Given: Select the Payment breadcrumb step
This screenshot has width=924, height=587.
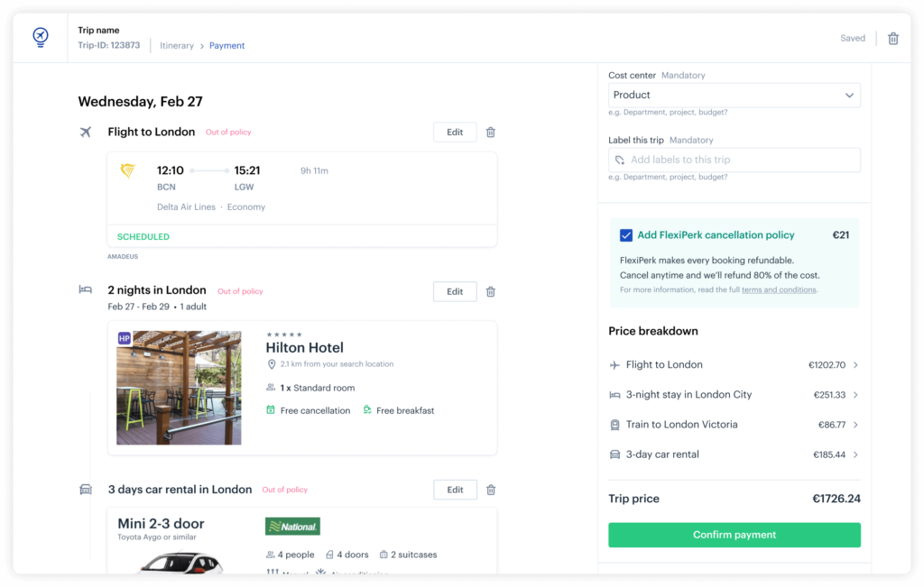Looking at the screenshot, I should coord(226,45).
